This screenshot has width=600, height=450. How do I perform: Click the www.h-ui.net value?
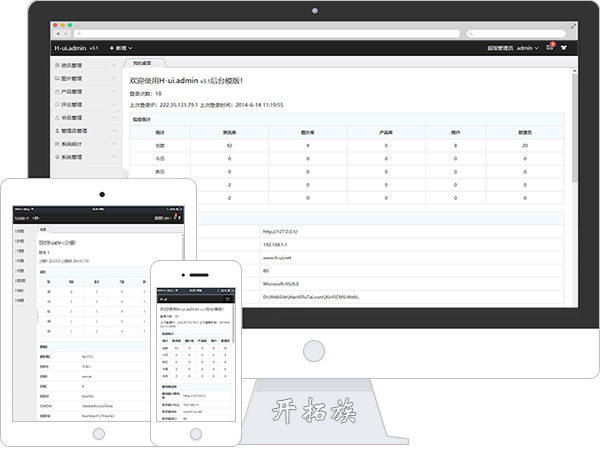click(x=277, y=258)
